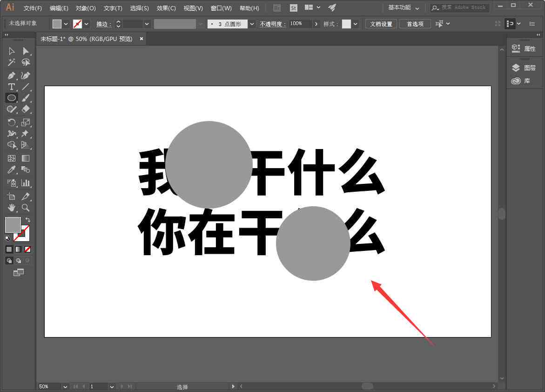
Task: Open the zoom level dropdown 50%
Action: tap(65, 386)
